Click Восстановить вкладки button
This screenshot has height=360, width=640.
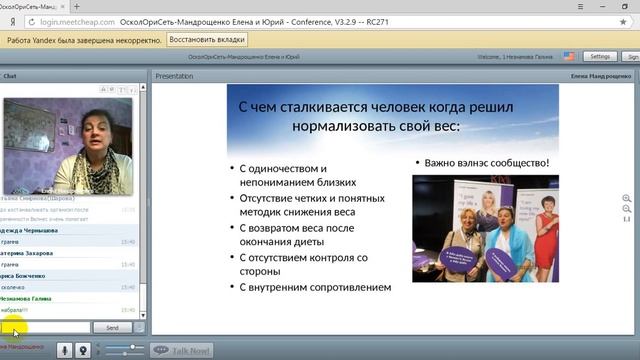point(207,40)
